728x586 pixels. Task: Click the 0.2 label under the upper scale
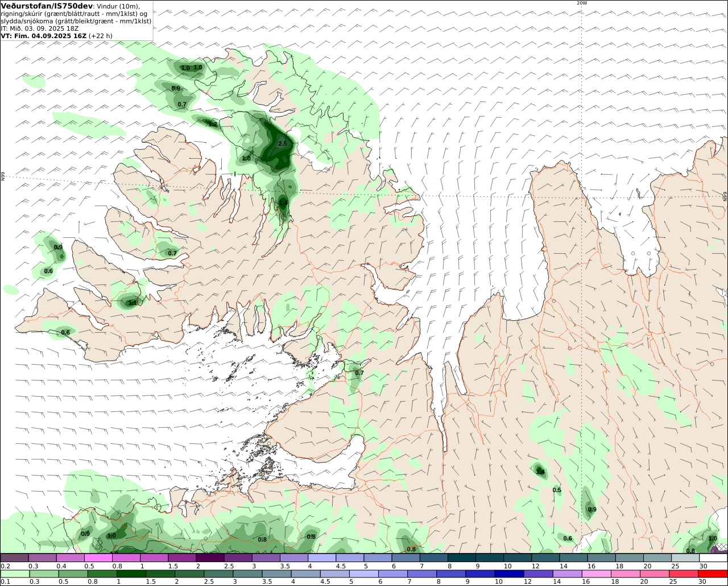coord(5,566)
